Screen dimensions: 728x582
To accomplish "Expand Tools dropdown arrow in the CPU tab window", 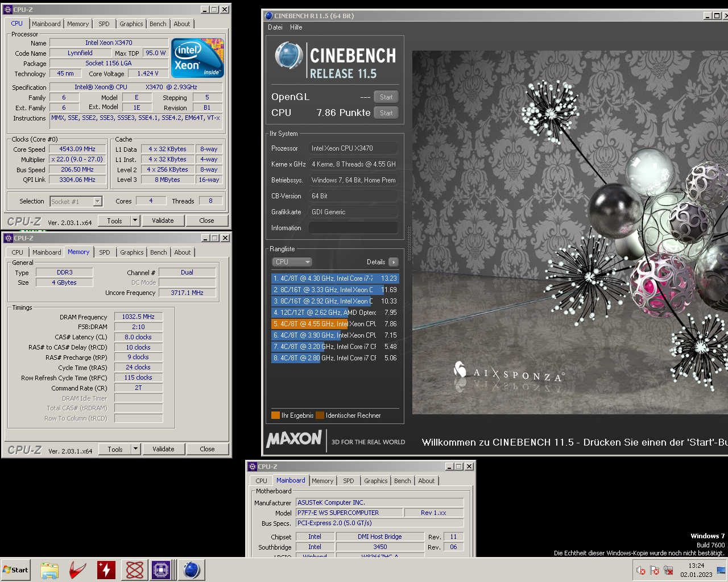I will click(x=135, y=221).
